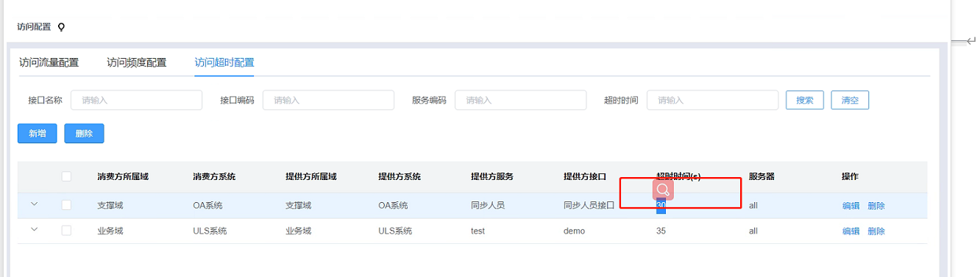Click the 清空 button
The height and width of the screenshot is (277, 980).
pyautogui.click(x=850, y=100)
